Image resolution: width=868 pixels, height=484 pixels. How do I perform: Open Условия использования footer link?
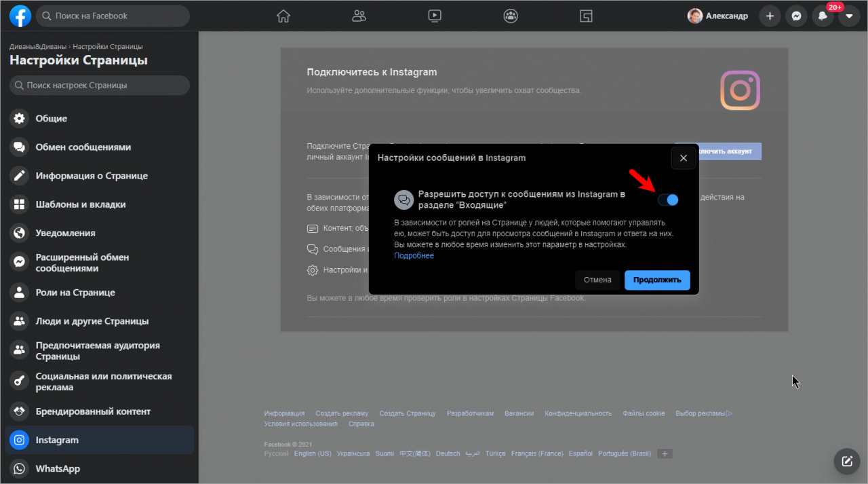(300, 424)
